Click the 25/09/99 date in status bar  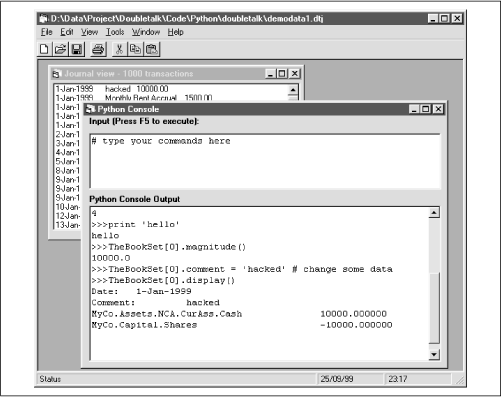337,379
